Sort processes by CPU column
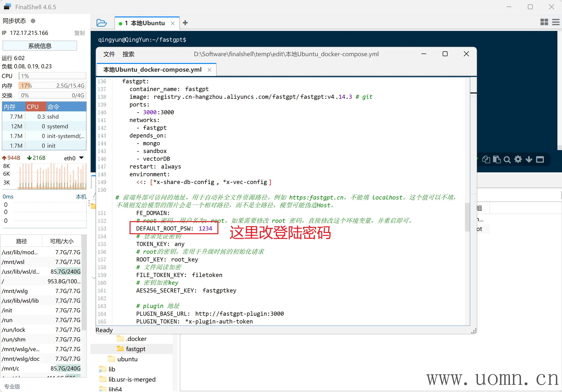This screenshot has height=392, width=562. 33,107
